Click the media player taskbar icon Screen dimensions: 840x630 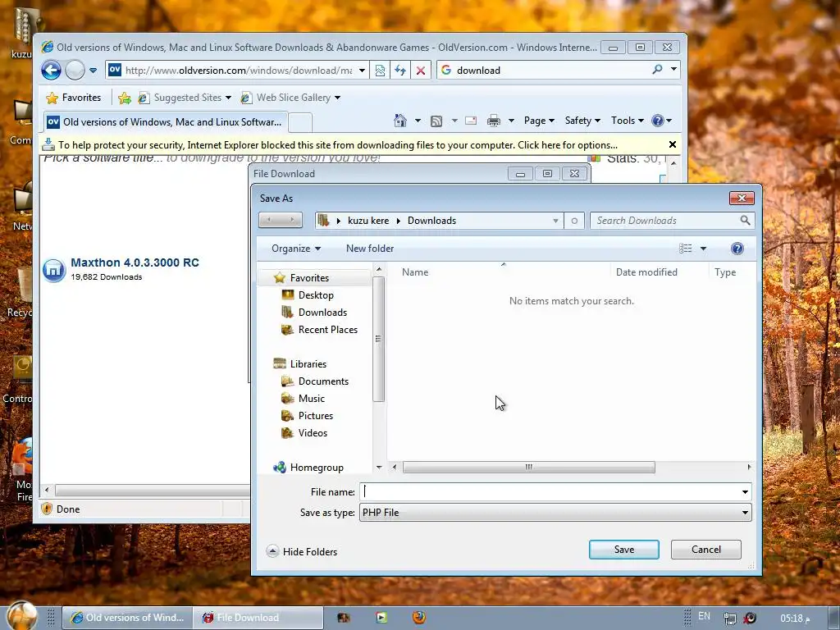tap(381, 617)
